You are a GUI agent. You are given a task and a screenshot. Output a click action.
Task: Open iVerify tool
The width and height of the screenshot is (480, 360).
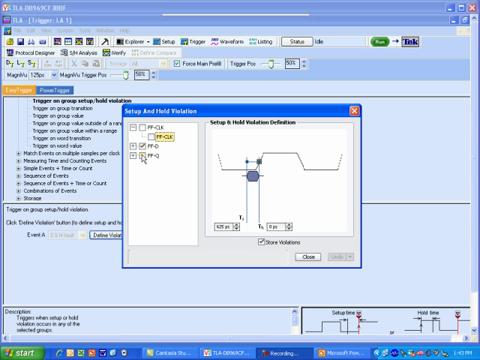(114, 53)
